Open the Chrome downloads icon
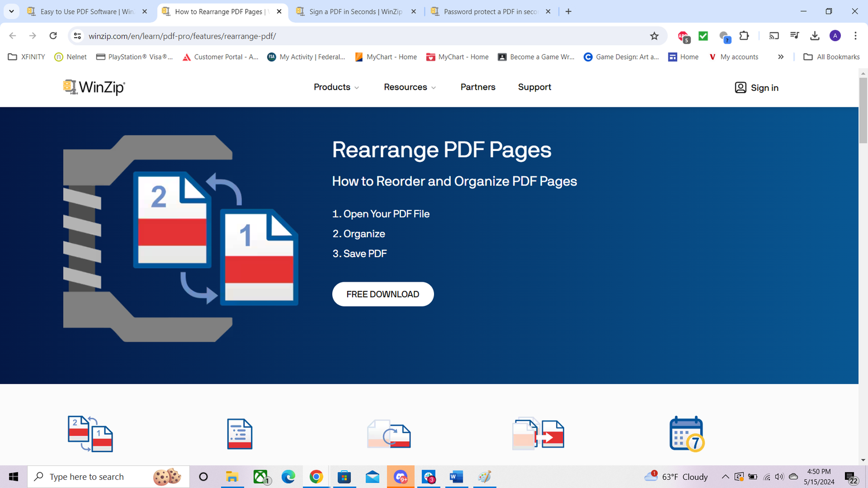868x488 pixels. (x=815, y=36)
